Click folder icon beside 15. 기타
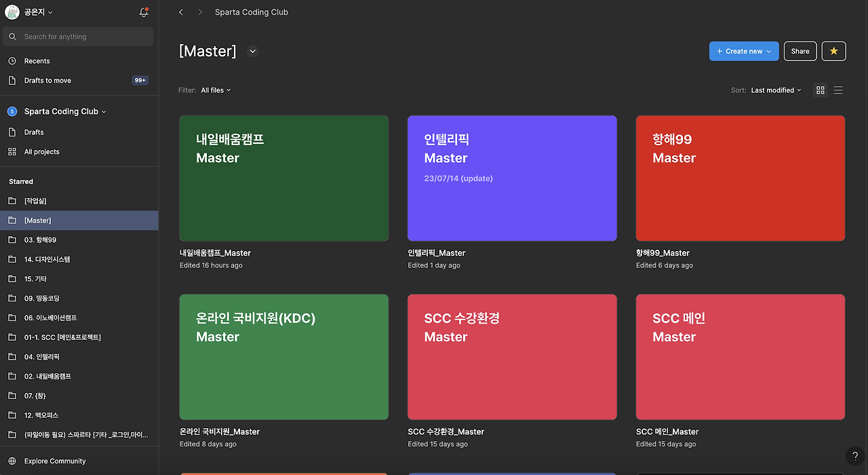Image resolution: width=868 pixels, height=475 pixels. [x=12, y=279]
